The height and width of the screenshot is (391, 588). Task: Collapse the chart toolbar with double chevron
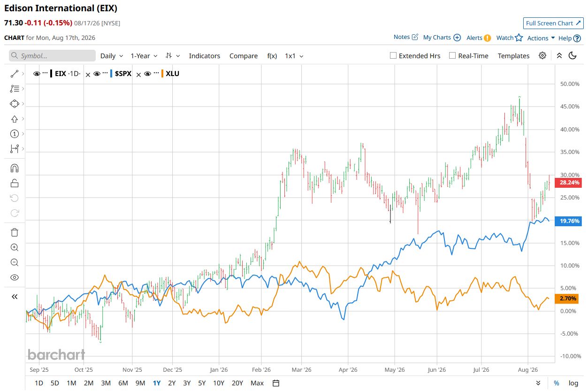(x=559, y=55)
